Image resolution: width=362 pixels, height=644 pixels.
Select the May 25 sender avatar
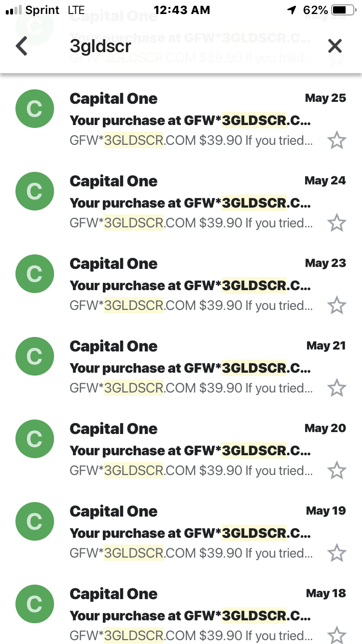tap(34, 109)
